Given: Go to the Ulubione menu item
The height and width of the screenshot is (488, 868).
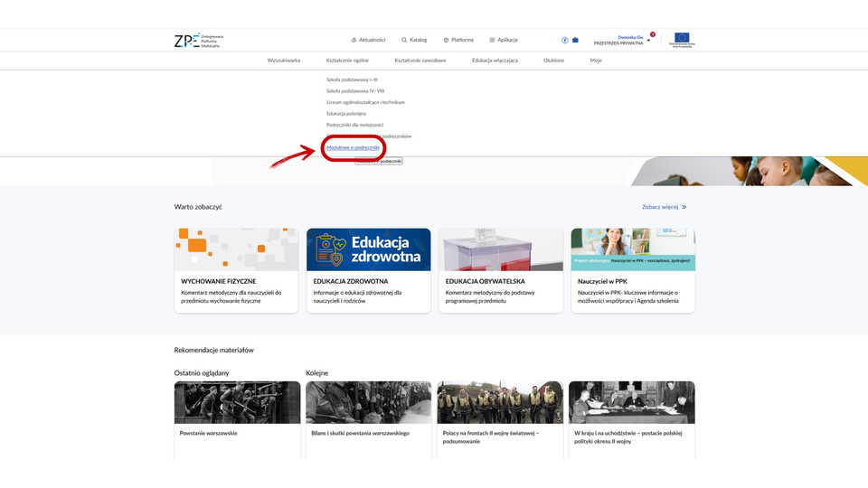Looking at the screenshot, I should pos(553,61).
